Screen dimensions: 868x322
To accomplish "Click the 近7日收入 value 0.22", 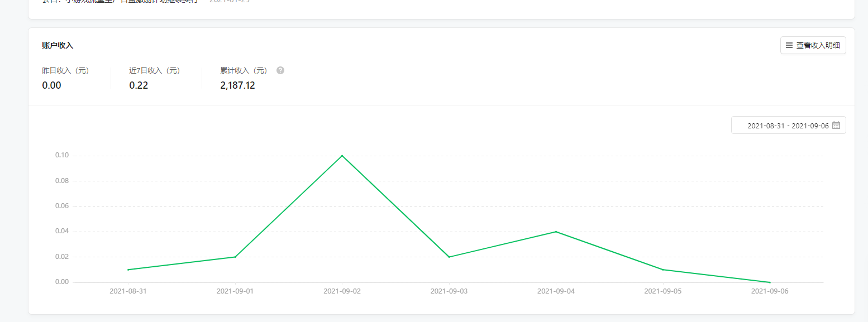I will [139, 85].
